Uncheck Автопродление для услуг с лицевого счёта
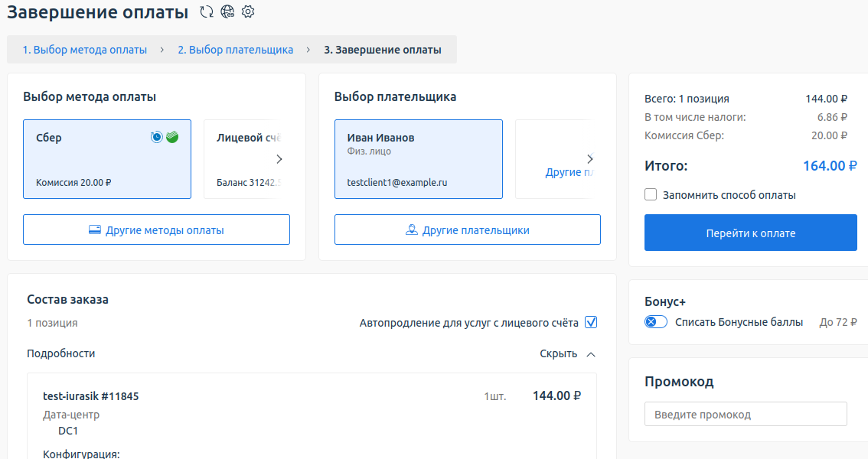 click(x=590, y=323)
